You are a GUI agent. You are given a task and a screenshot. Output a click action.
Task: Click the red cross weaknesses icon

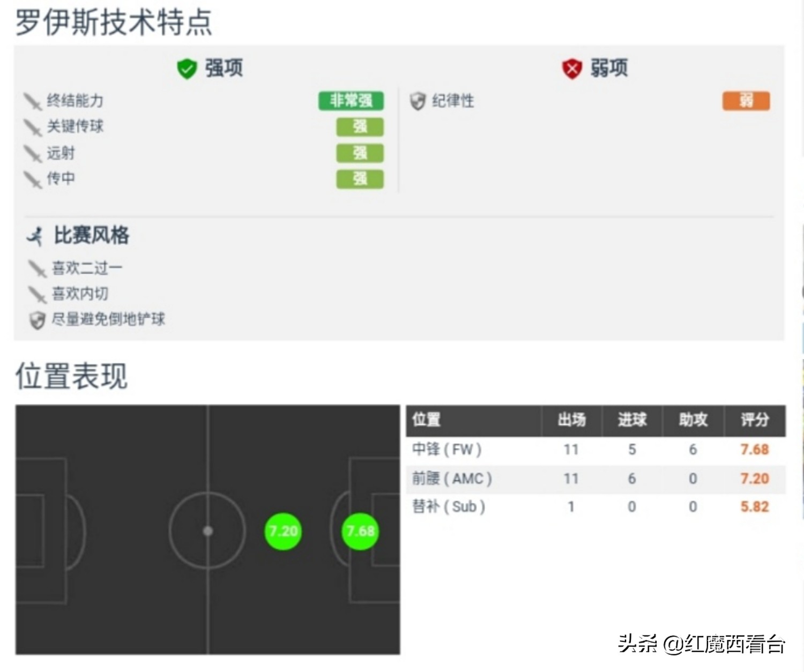point(571,68)
